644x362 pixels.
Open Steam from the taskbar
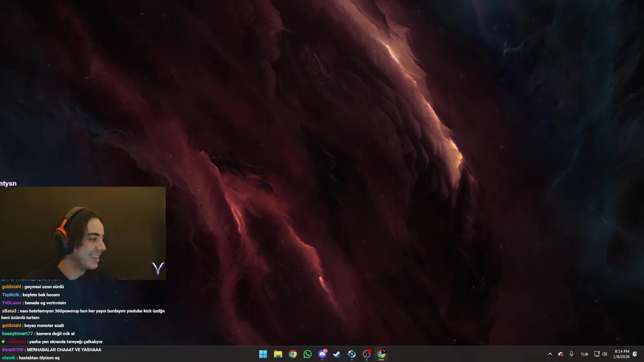(x=337, y=354)
